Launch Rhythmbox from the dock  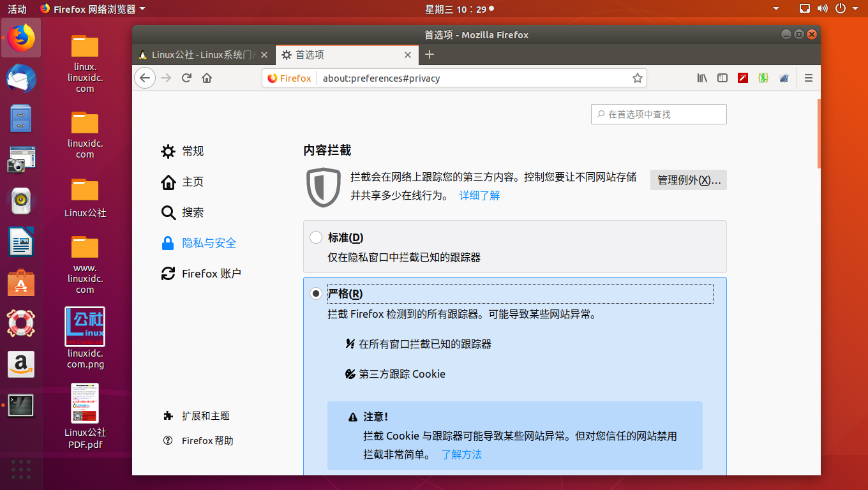pos(22,200)
